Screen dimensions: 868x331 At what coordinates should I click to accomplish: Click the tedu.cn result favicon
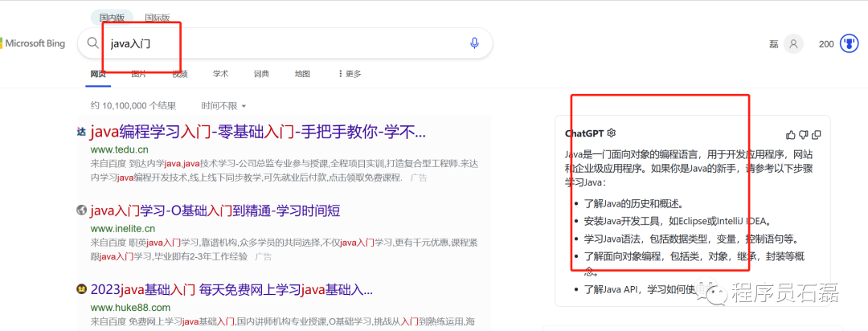(81, 132)
